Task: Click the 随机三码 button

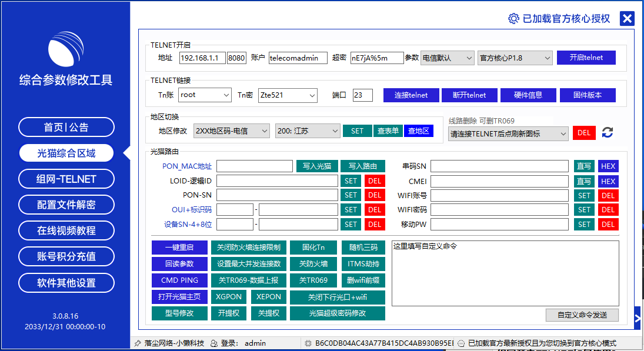Action: click(363, 248)
